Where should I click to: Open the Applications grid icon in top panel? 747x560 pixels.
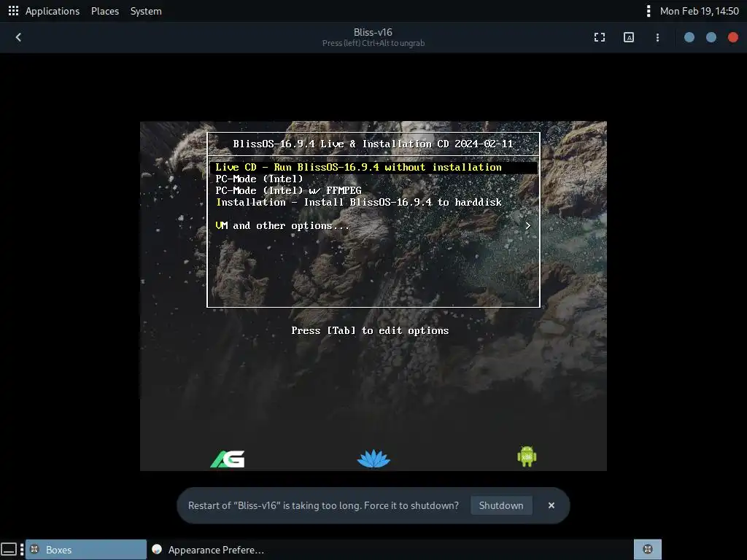(13, 11)
